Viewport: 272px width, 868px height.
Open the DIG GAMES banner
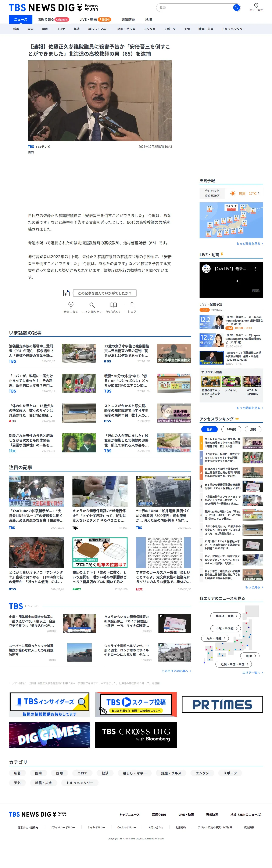(x=50, y=735)
